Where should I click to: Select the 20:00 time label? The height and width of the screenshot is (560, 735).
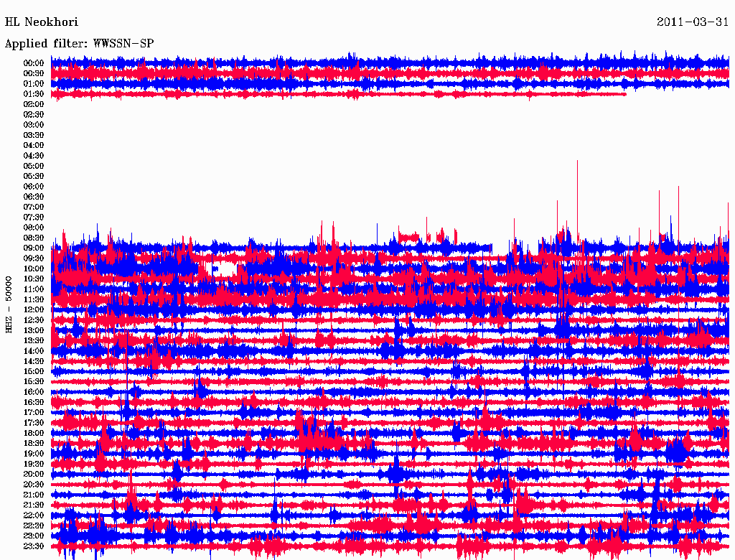click(33, 474)
